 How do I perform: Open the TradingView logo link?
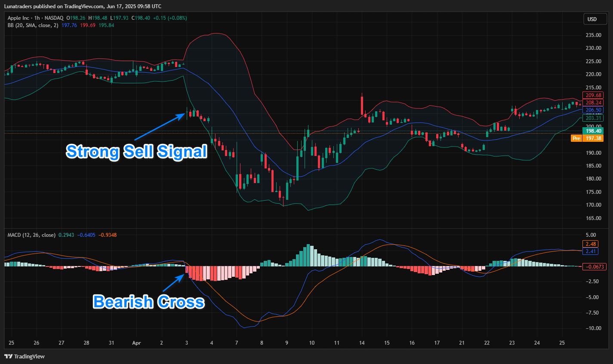[25, 356]
